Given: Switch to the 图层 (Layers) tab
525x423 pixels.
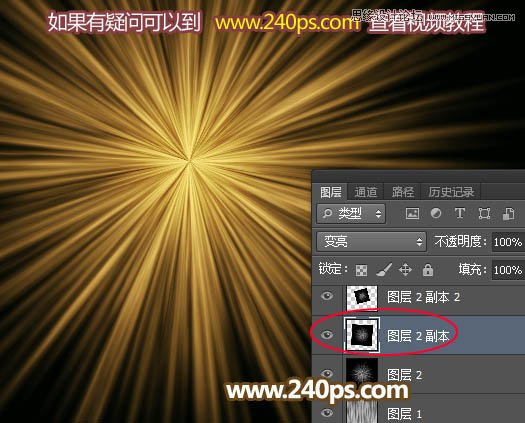Looking at the screenshot, I should click(x=330, y=192).
